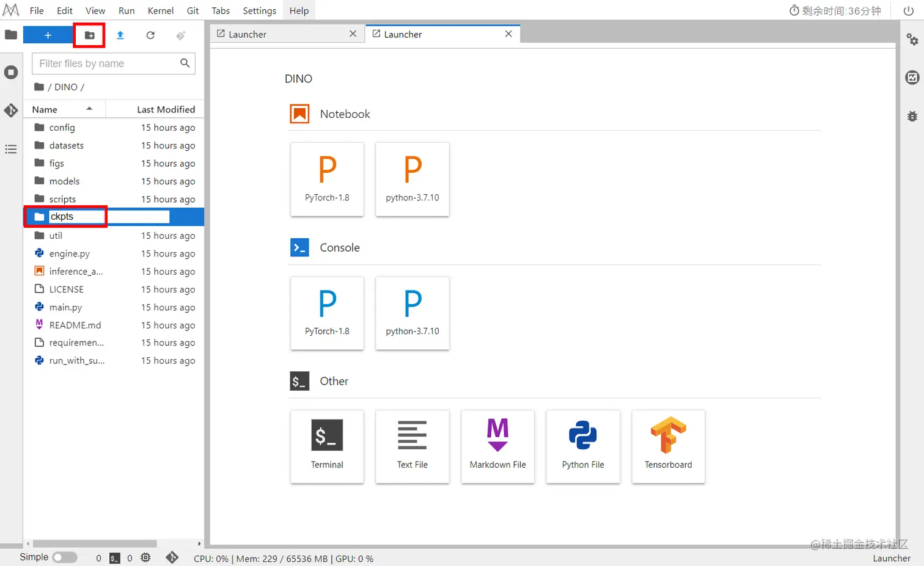Screen dimensions: 924x566
Task: Sort files by the Name column
Action: point(64,109)
